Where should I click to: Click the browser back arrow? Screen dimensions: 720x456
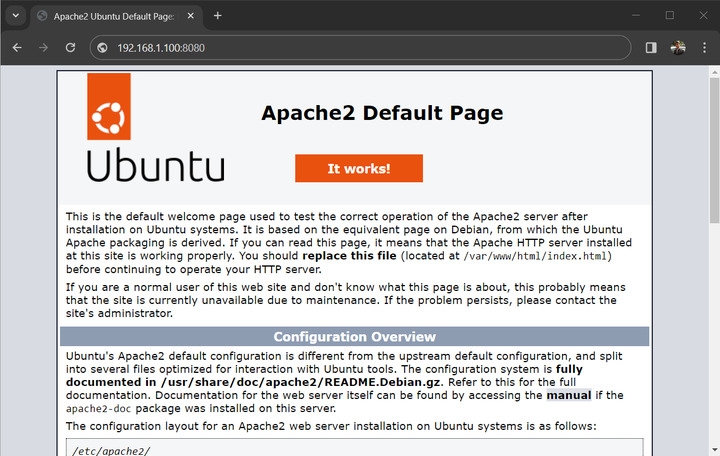coord(17,47)
